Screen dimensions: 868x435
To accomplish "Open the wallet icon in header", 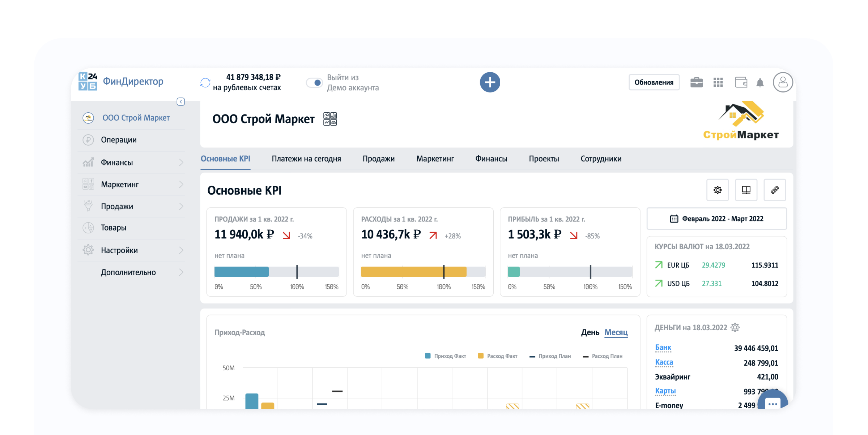I will coord(741,82).
